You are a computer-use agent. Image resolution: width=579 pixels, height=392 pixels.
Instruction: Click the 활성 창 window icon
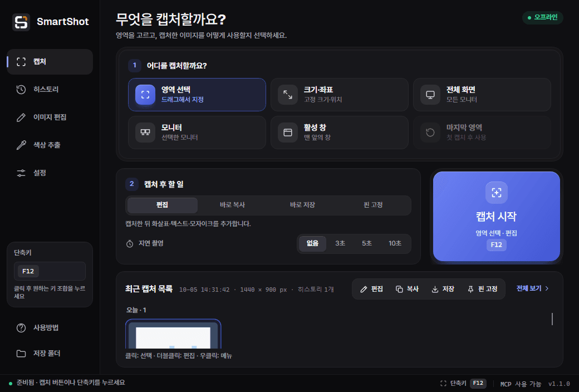(x=288, y=133)
